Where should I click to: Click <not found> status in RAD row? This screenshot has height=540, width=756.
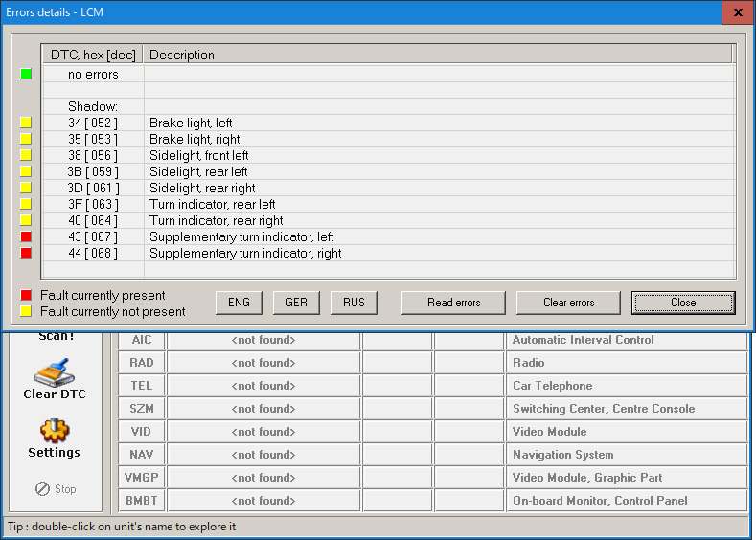(263, 363)
